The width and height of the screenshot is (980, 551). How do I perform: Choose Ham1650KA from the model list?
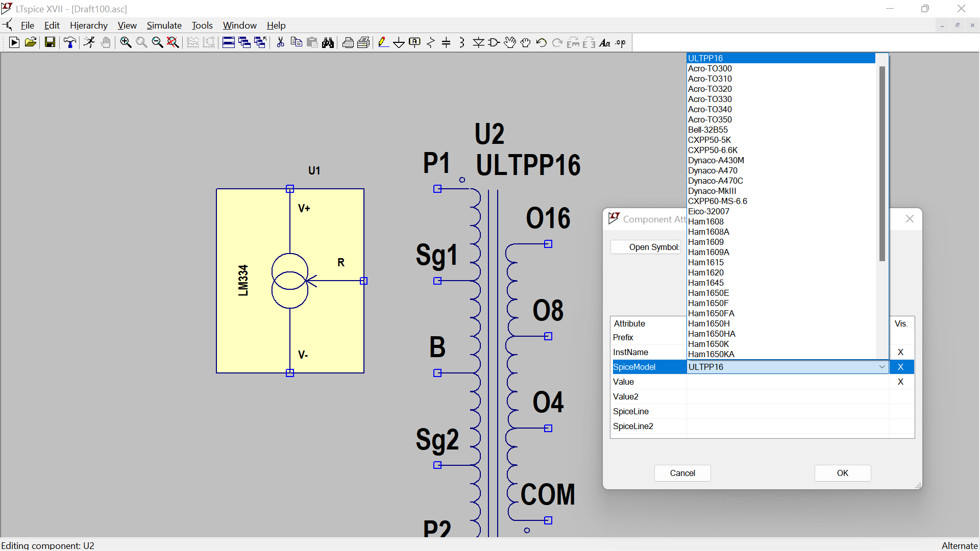[781, 354]
